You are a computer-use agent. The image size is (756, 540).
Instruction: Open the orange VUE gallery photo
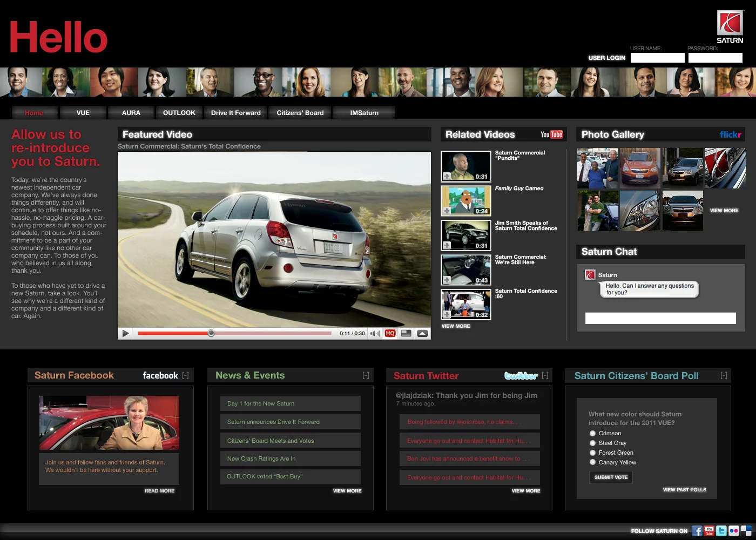640,168
